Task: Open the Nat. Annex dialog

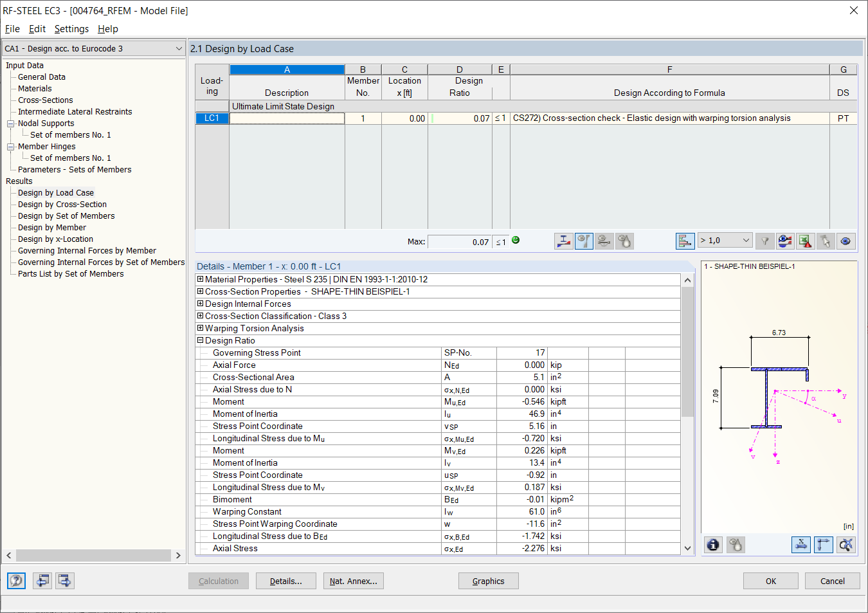Action: (x=353, y=581)
